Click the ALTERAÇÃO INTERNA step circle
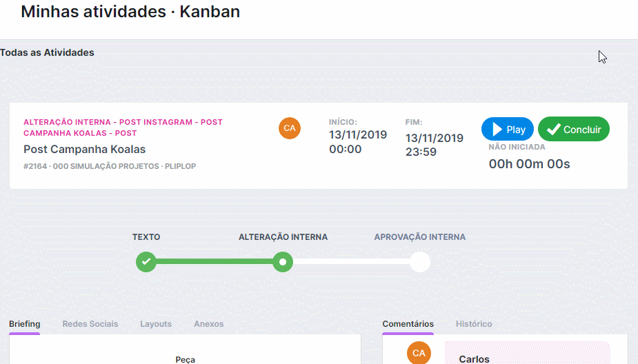The width and height of the screenshot is (638, 364). pos(282,262)
